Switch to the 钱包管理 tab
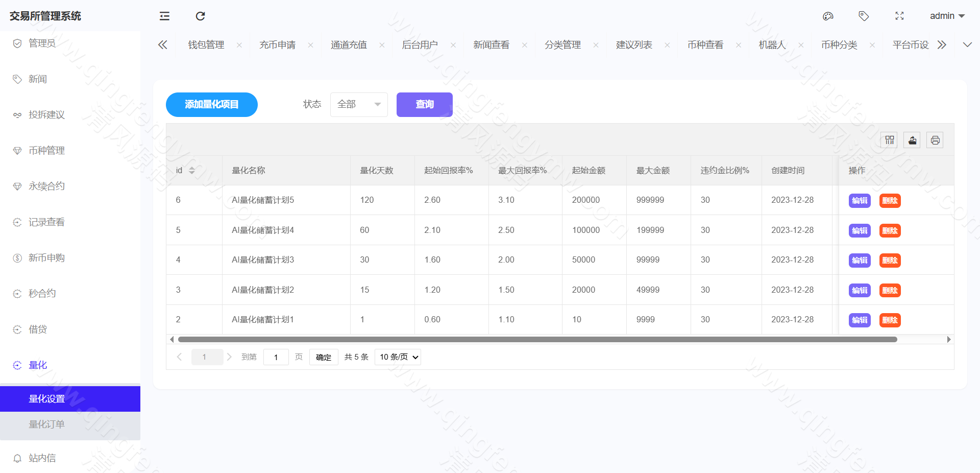The height and width of the screenshot is (473, 980). point(206,44)
